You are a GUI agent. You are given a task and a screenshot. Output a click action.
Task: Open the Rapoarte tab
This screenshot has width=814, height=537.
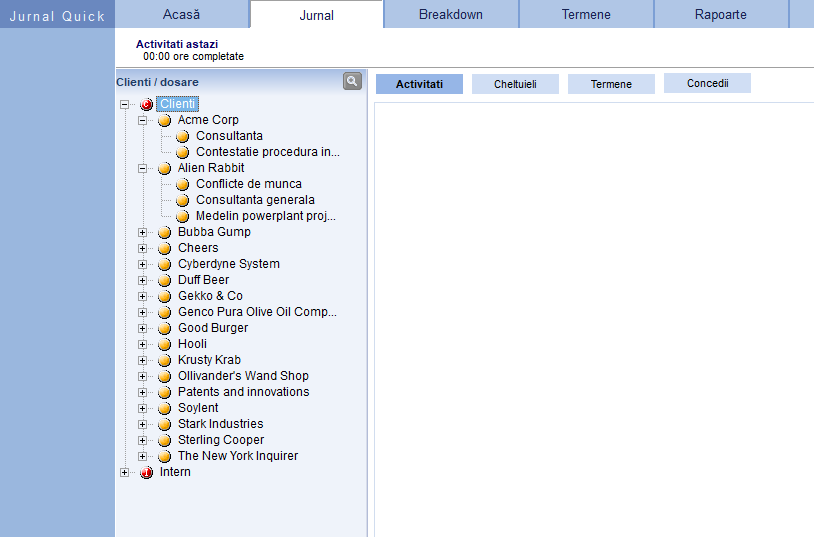click(720, 14)
